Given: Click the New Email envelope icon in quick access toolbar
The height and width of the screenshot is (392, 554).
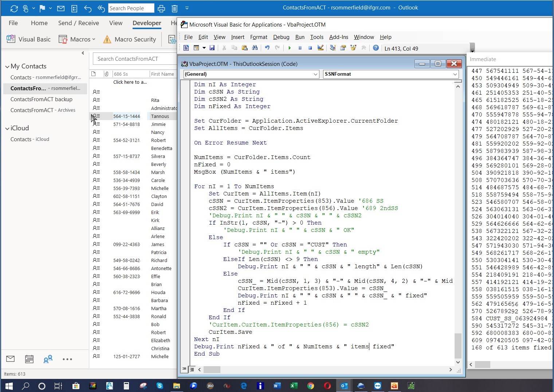Looking at the screenshot, I should pos(61,8).
